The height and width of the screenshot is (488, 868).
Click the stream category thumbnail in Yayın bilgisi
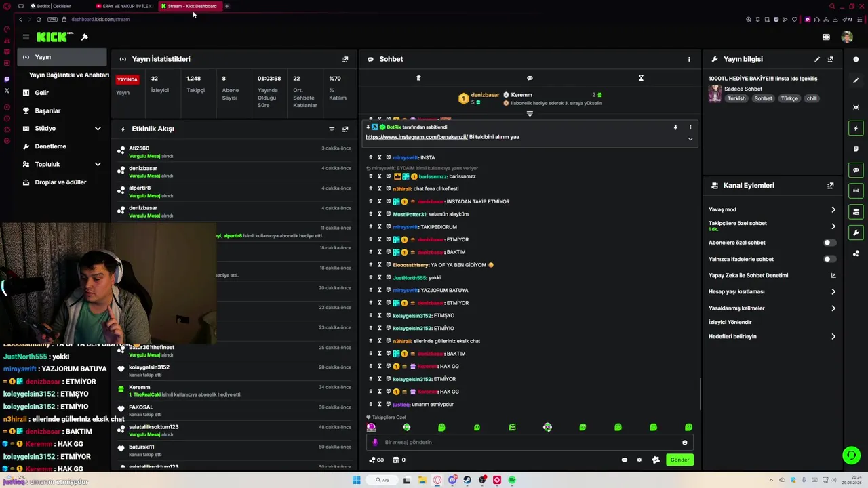pos(715,94)
